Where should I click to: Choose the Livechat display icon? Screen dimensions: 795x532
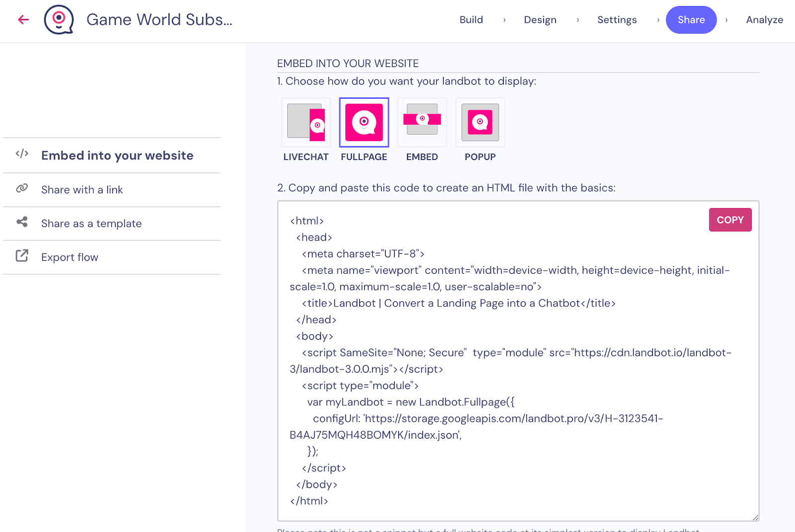(306, 122)
